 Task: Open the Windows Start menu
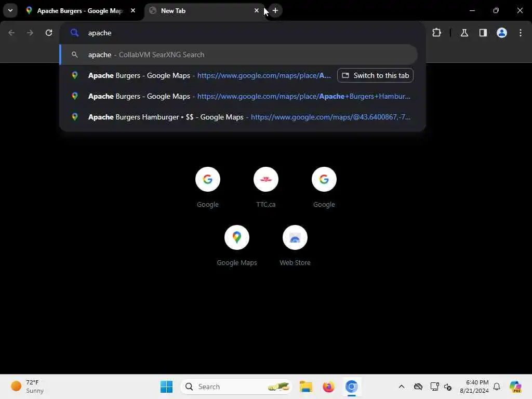(x=166, y=387)
